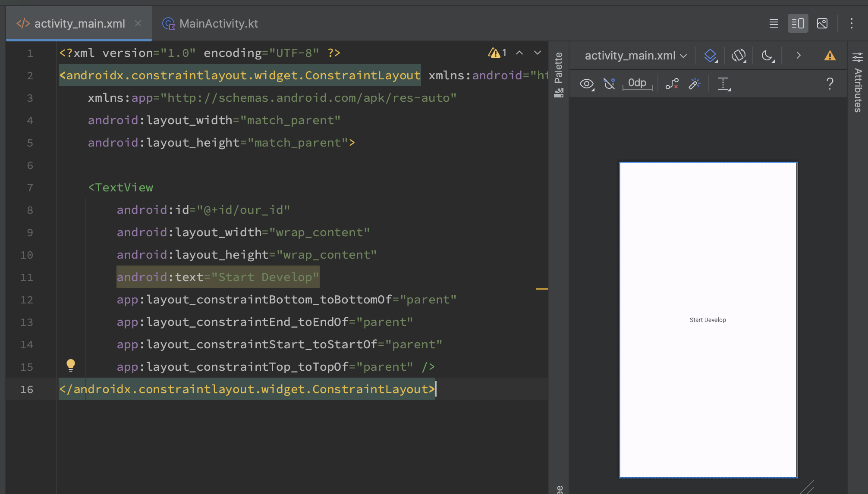
Task: Open the editor tabs more options menu
Action: pos(852,23)
